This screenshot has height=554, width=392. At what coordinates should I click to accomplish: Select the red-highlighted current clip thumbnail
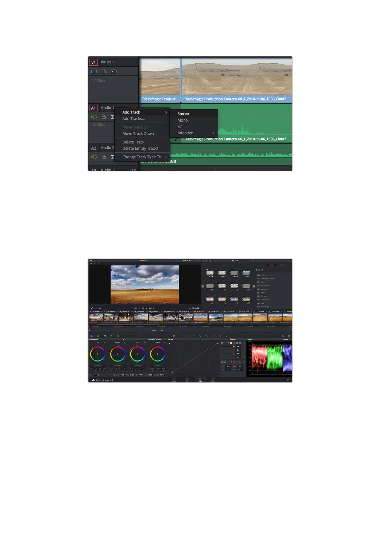pos(200,317)
